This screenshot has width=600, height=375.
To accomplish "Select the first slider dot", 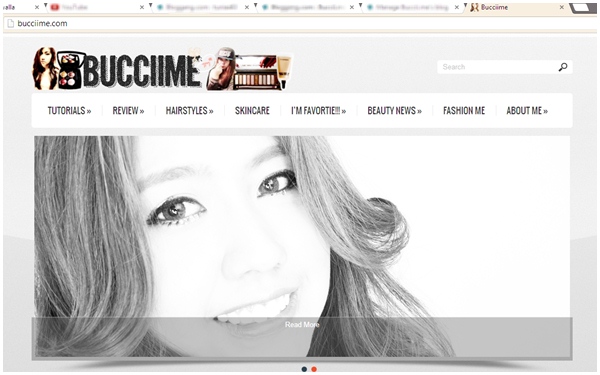I will tap(304, 369).
